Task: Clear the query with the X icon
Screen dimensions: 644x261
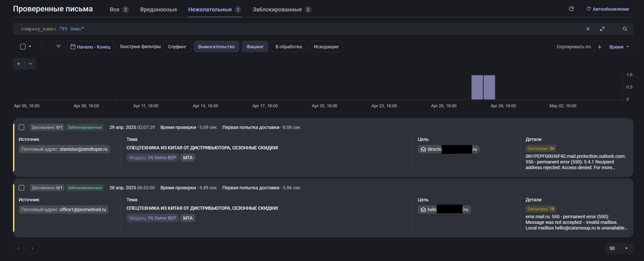Action: (588, 29)
